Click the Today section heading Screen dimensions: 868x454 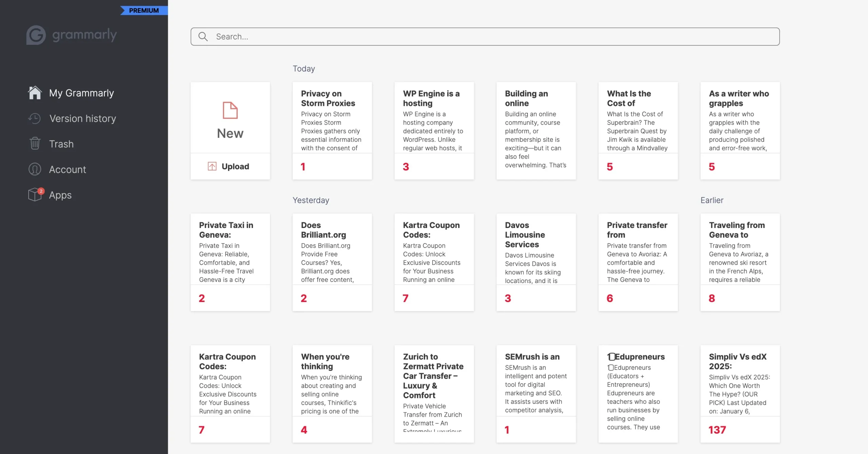coord(304,69)
